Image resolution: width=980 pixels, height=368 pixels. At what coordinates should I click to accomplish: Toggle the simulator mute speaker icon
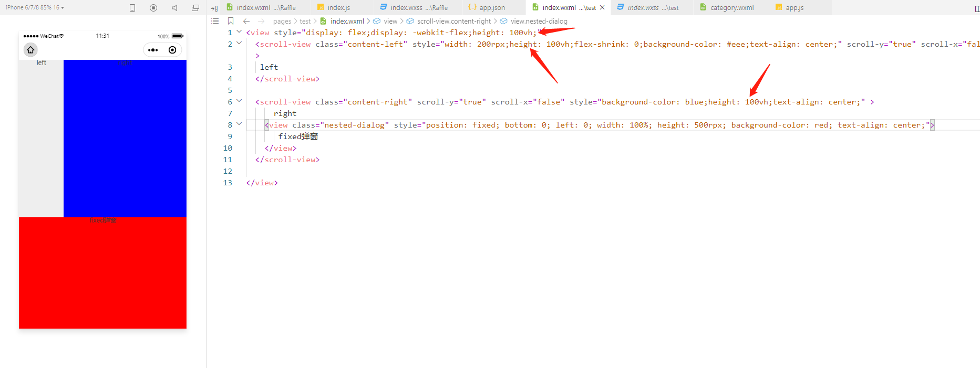pos(174,7)
